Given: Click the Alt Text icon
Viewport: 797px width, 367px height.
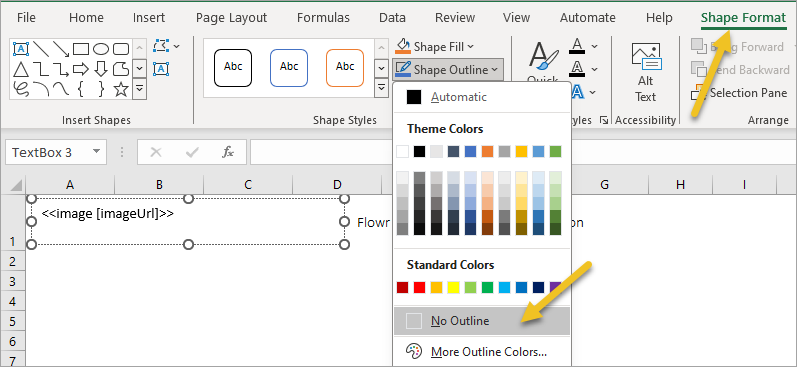Looking at the screenshot, I should [x=646, y=72].
